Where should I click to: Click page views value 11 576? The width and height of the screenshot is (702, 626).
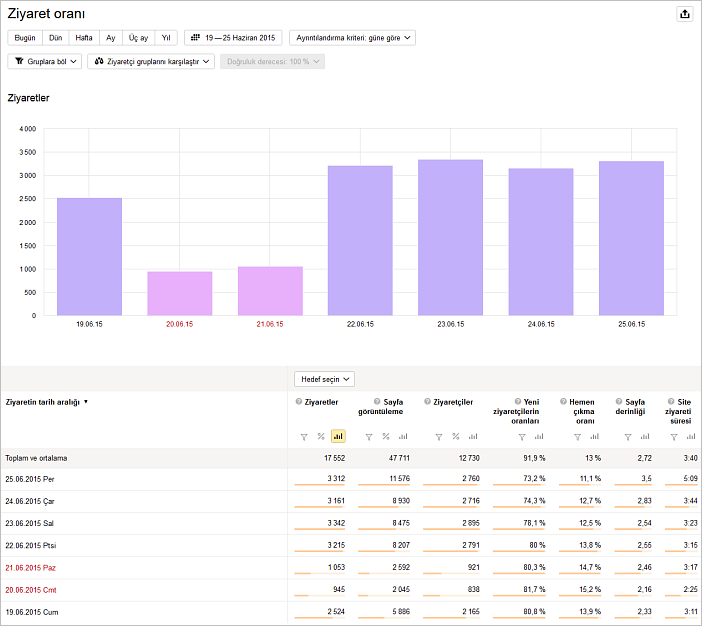tap(399, 478)
